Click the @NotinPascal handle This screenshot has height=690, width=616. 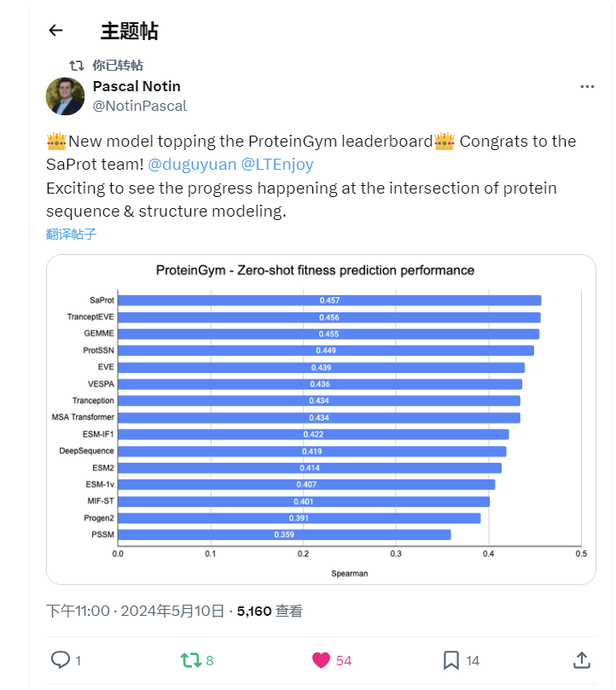[x=139, y=106]
